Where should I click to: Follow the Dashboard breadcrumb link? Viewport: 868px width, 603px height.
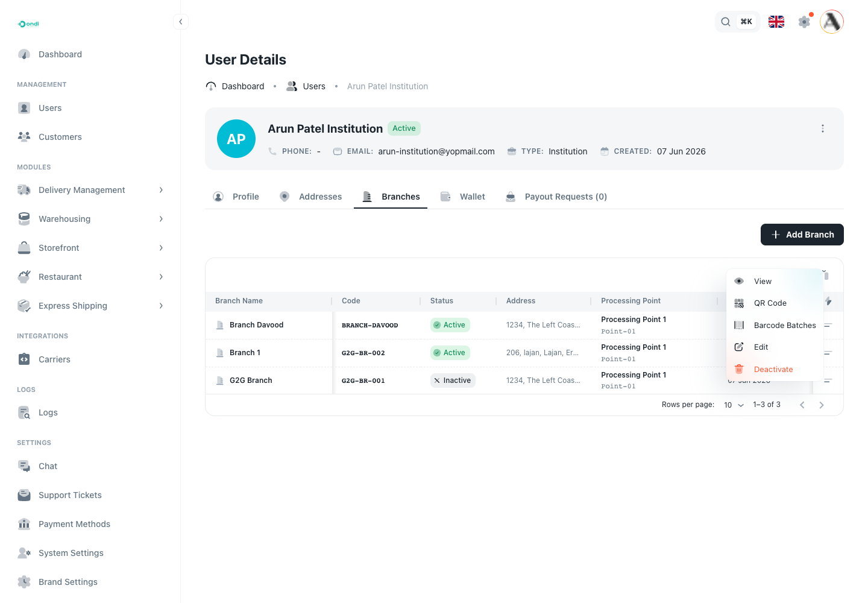[235, 86]
